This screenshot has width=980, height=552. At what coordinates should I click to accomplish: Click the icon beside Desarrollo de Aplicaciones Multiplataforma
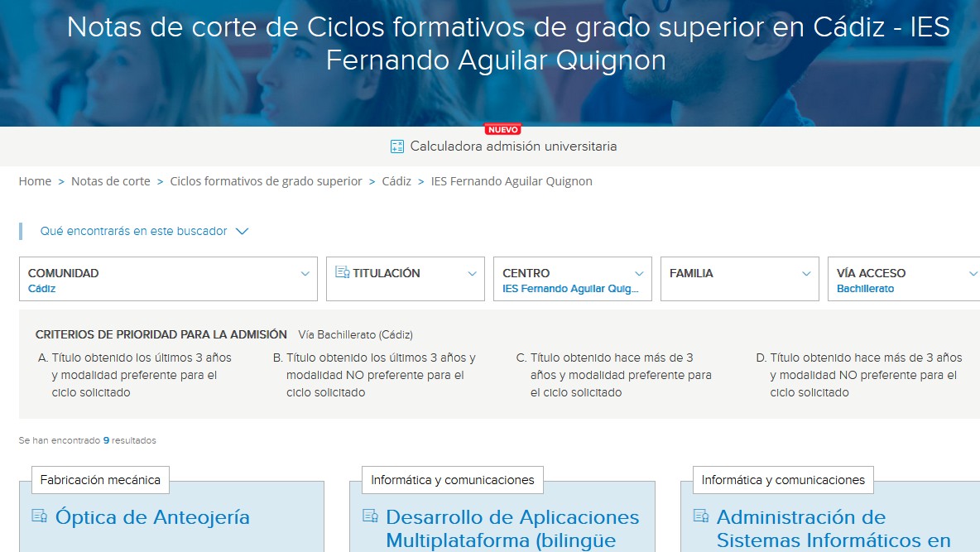370,516
